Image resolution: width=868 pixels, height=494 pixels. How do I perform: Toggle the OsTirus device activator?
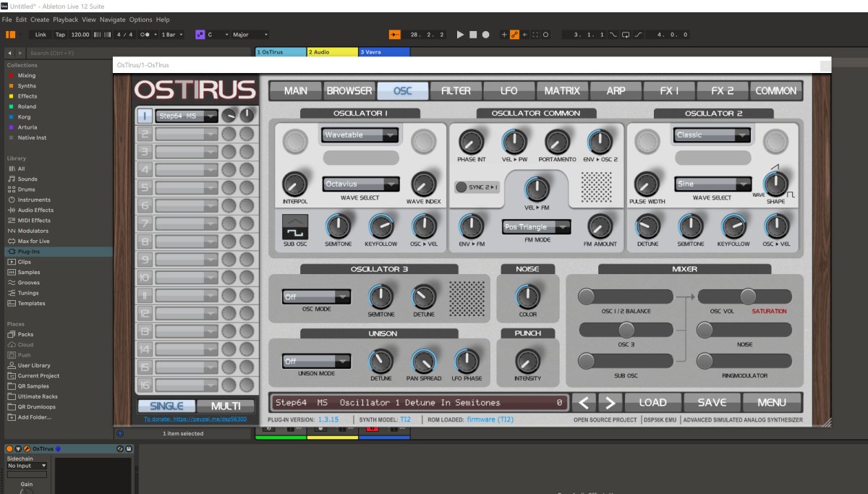(x=9, y=449)
